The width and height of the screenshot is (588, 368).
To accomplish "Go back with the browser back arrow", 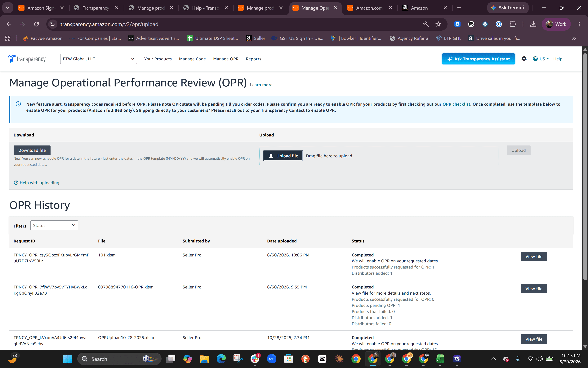I will click(x=9, y=24).
